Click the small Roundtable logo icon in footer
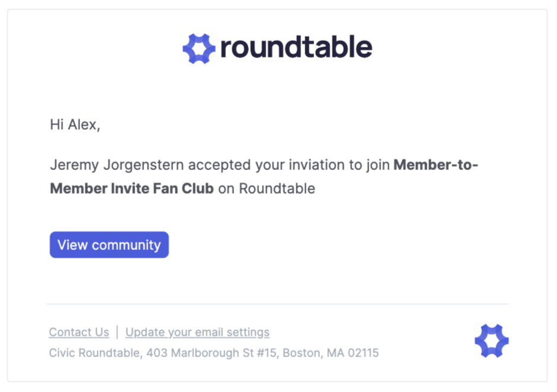The height and width of the screenshot is (392, 557). point(492,341)
